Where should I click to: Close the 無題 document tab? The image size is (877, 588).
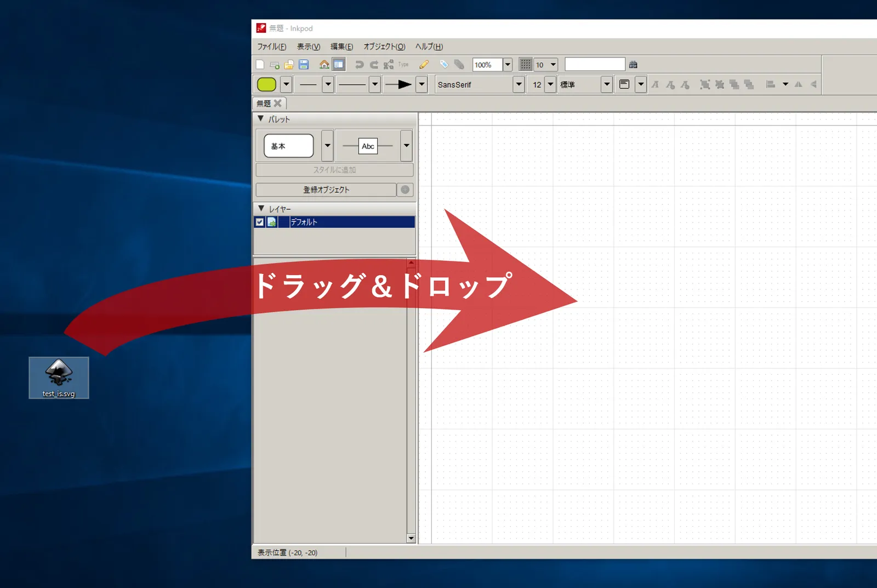coord(278,103)
